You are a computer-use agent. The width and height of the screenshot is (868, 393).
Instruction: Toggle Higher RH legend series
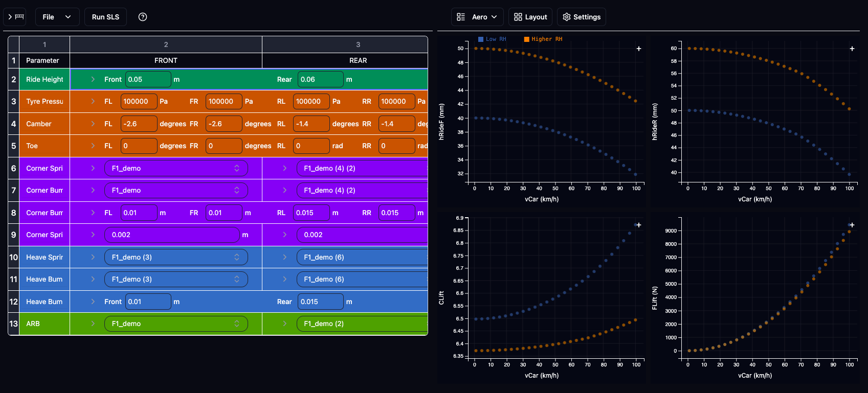[x=543, y=39]
